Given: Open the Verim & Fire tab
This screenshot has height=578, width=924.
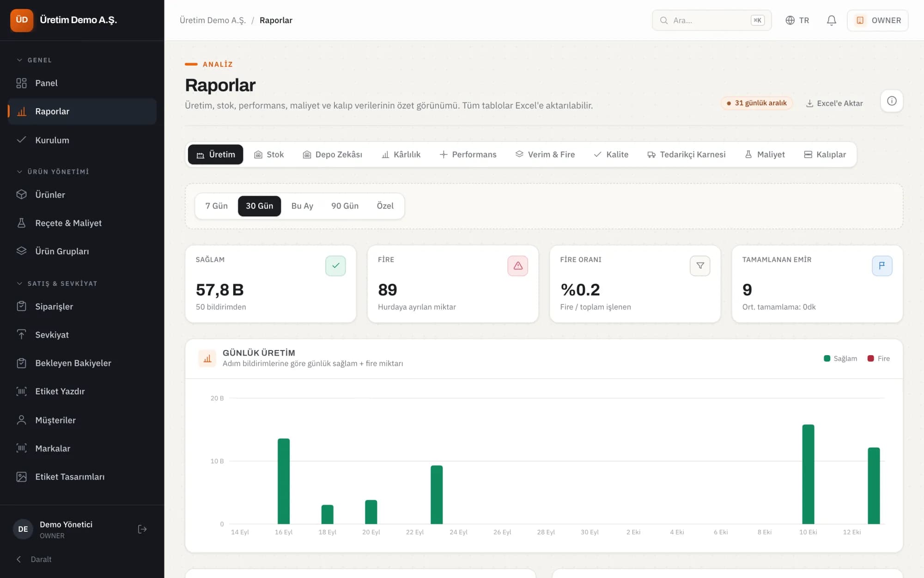Looking at the screenshot, I should [545, 154].
